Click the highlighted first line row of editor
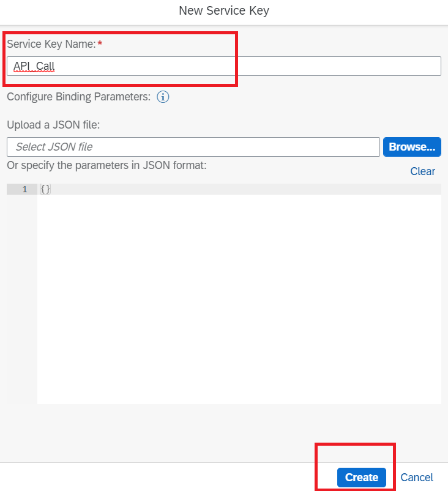 pos(239,189)
